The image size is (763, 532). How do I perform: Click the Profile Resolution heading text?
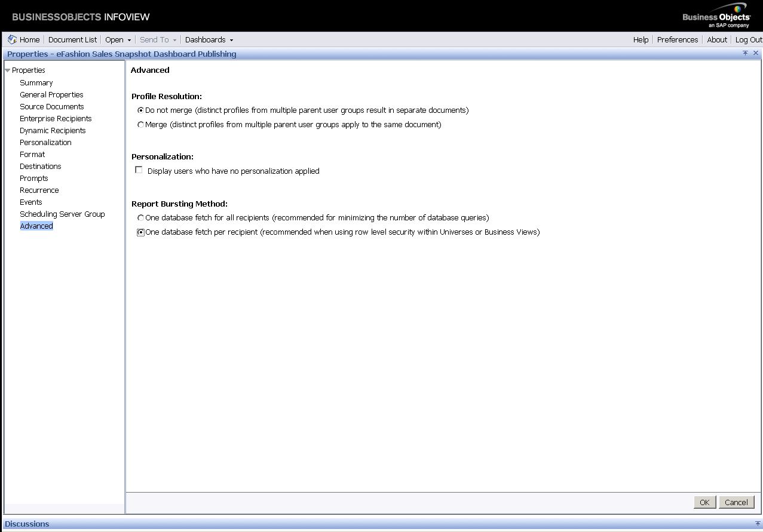pyautogui.click(x=167, y=96)
